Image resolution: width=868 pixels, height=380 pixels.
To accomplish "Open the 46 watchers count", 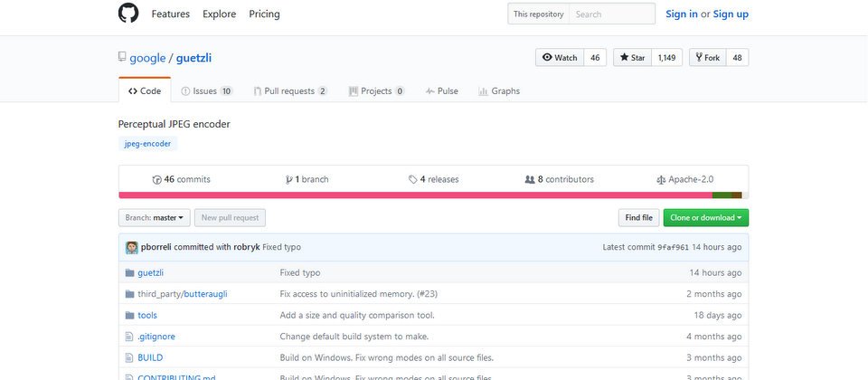I will point(595,58).
